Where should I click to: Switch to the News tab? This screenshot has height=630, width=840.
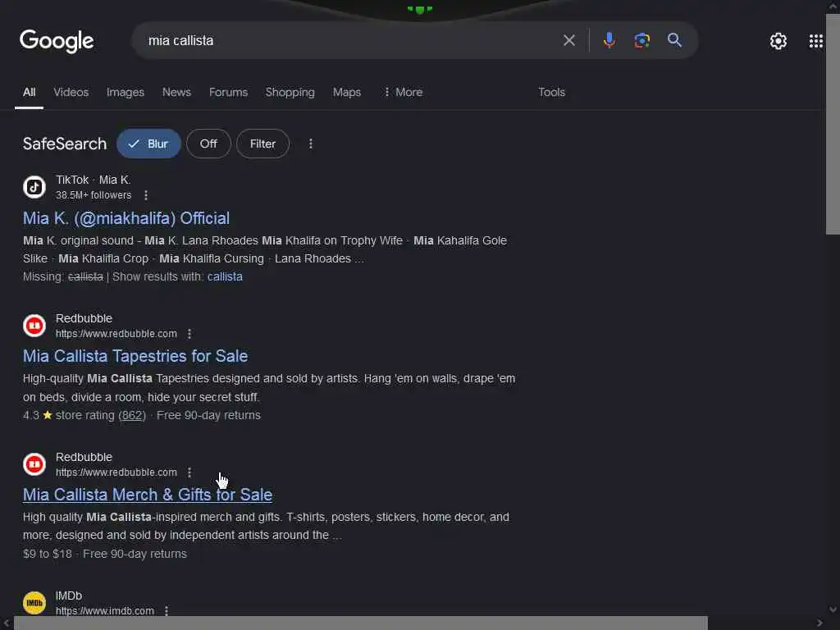coord(177,92)
